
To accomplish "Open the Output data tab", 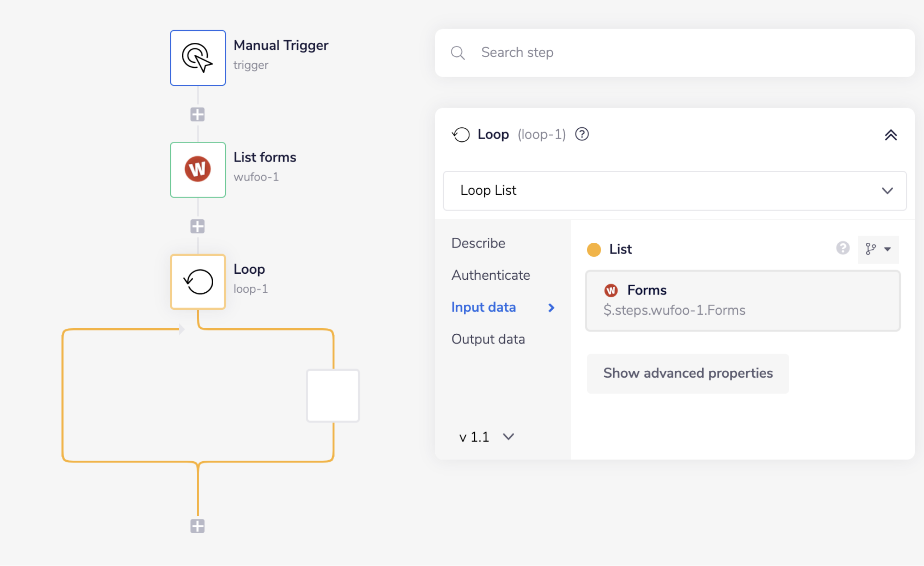I will click(488, 339).
